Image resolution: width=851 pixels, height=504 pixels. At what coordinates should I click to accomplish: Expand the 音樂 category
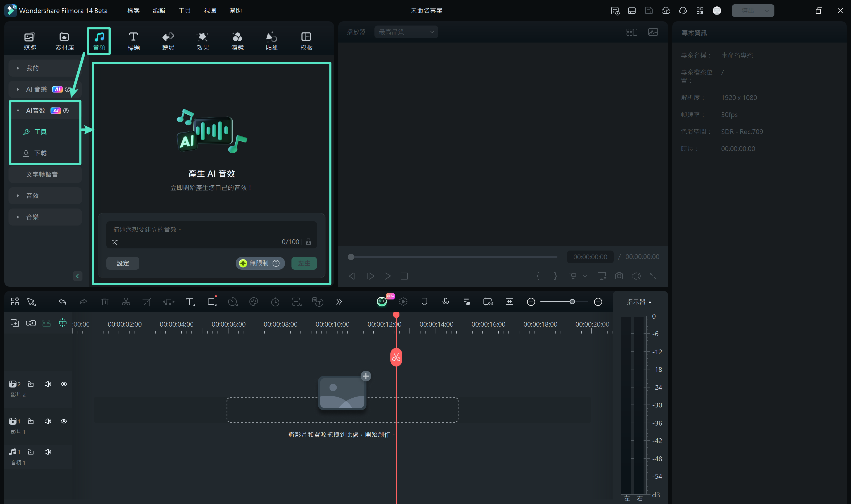(45, 217)
